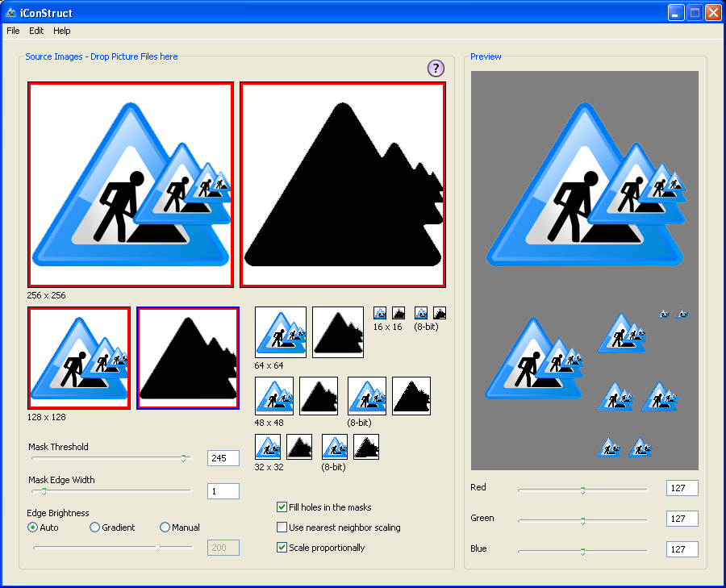Click the 128 x 128 source icon image
This screenshot has width=726, height=588.
(x=79, y=359)
